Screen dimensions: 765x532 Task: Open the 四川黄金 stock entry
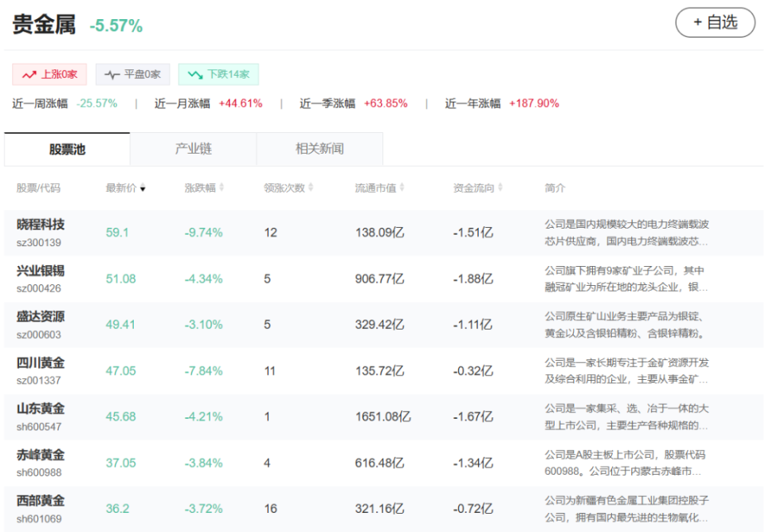41,363
